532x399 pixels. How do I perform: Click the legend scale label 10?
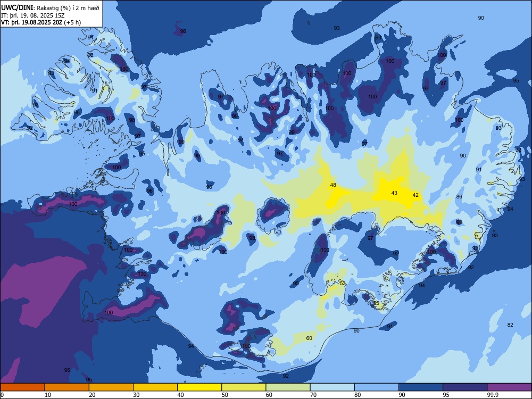tap(48, 395)
